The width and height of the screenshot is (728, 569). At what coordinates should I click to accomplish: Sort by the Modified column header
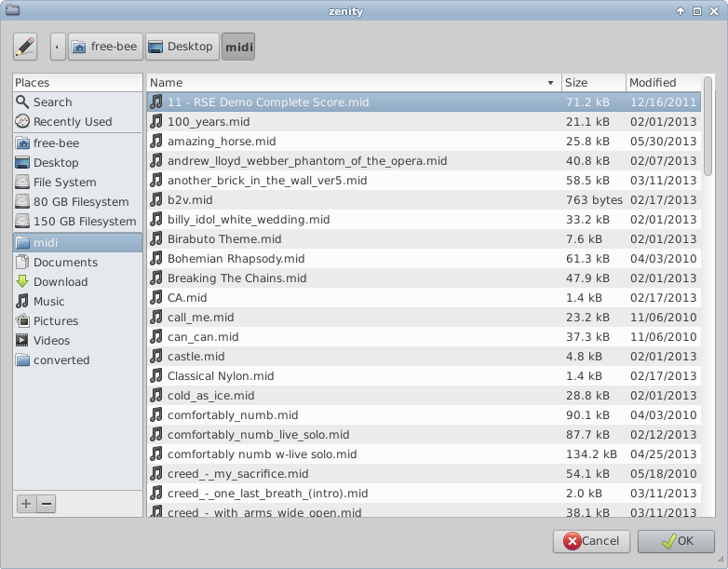coord(664,83)
